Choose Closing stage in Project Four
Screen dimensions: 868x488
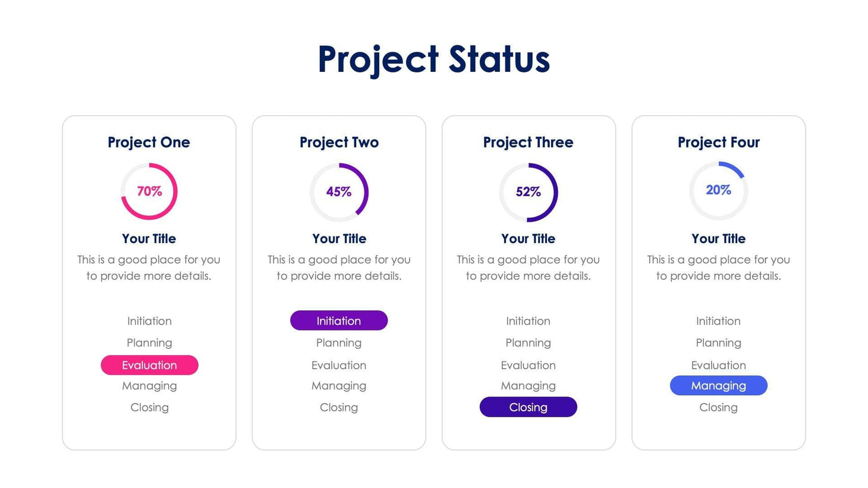[x=718, y=407]
